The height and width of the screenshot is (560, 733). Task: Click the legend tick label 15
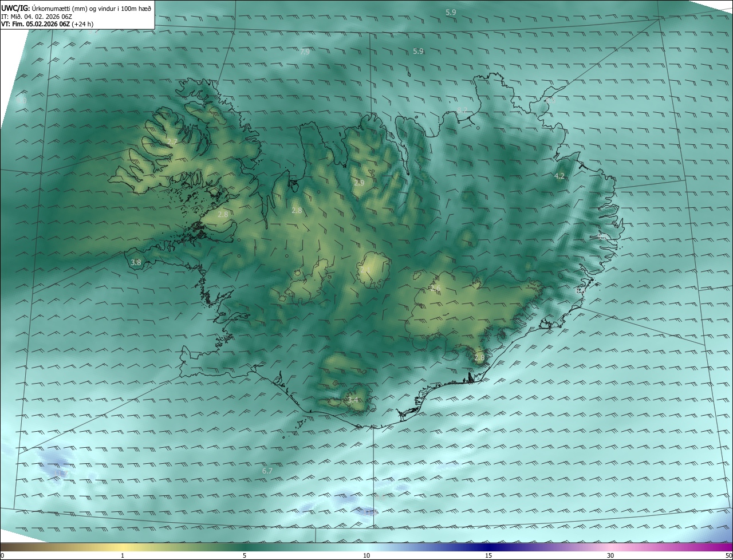point(488,555)
